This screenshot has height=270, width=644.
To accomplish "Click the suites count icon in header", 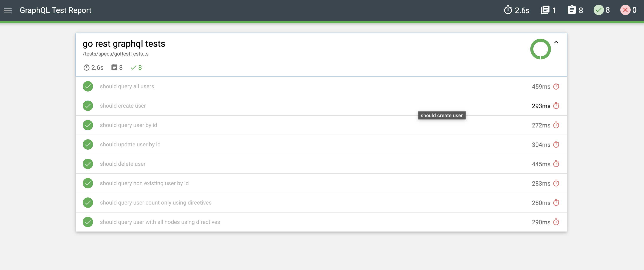I will click(x=545, y=10).
